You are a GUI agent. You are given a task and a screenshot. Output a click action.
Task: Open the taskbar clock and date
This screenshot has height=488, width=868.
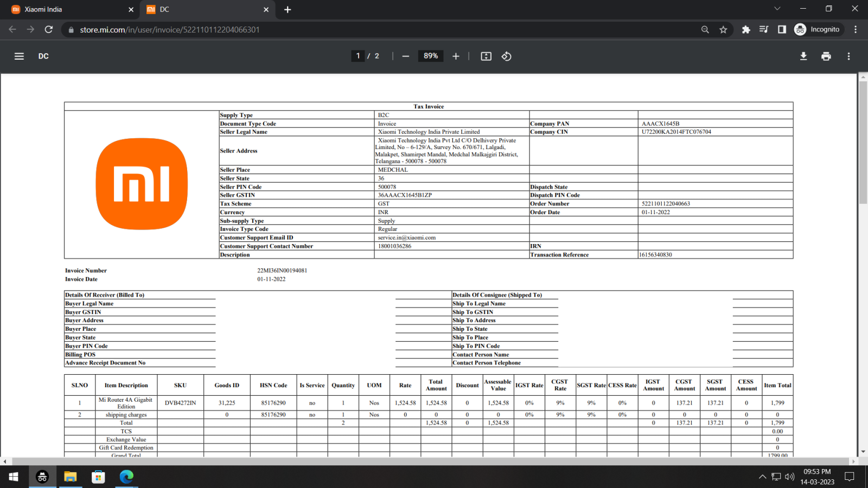(817, 477)
